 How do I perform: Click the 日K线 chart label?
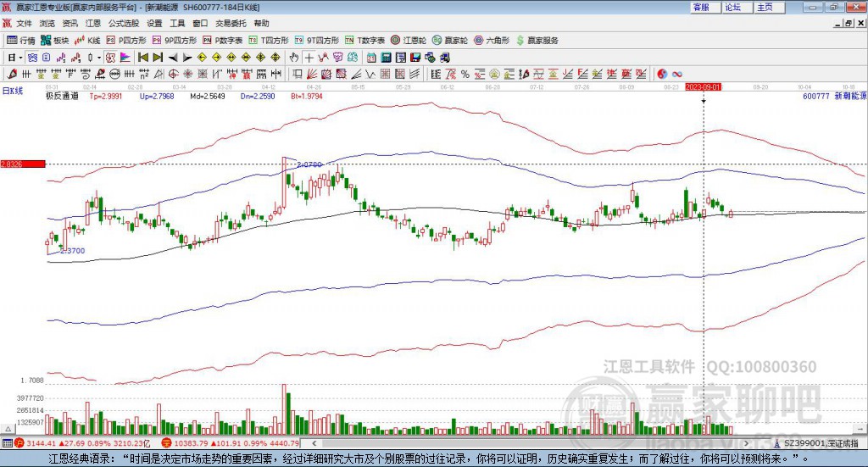click(x=13, y=91)
